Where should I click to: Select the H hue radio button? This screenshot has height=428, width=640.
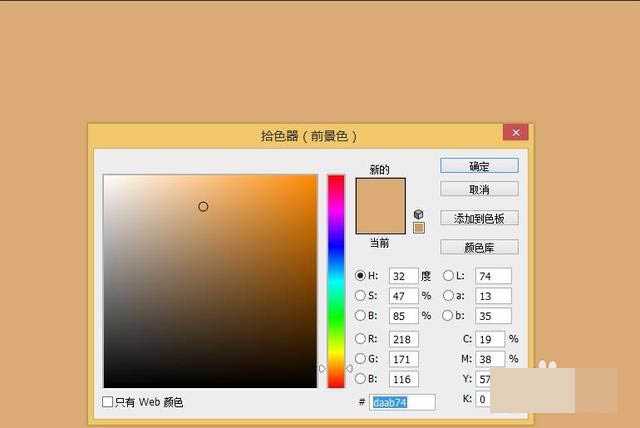pyautogui.click(x=361, y=276)
